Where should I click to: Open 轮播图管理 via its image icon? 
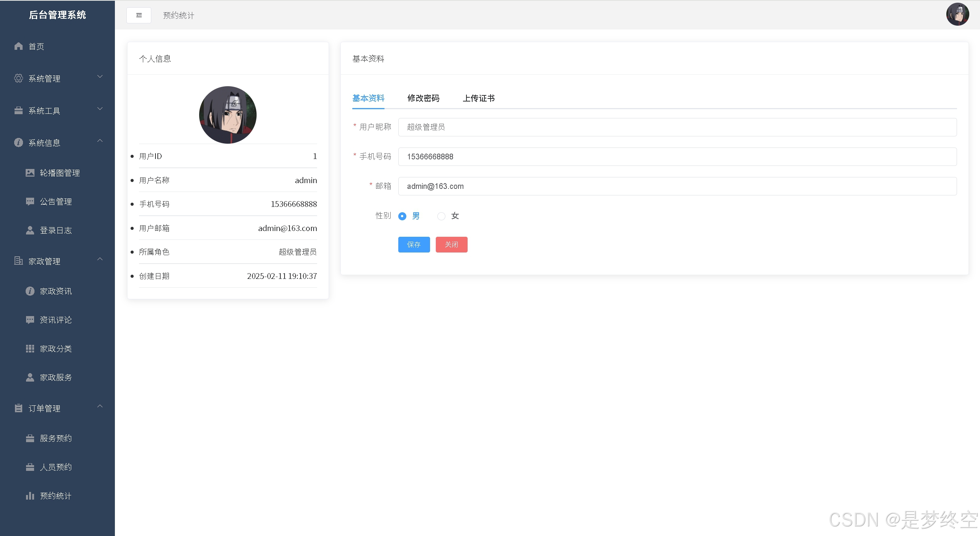point(30,173)
